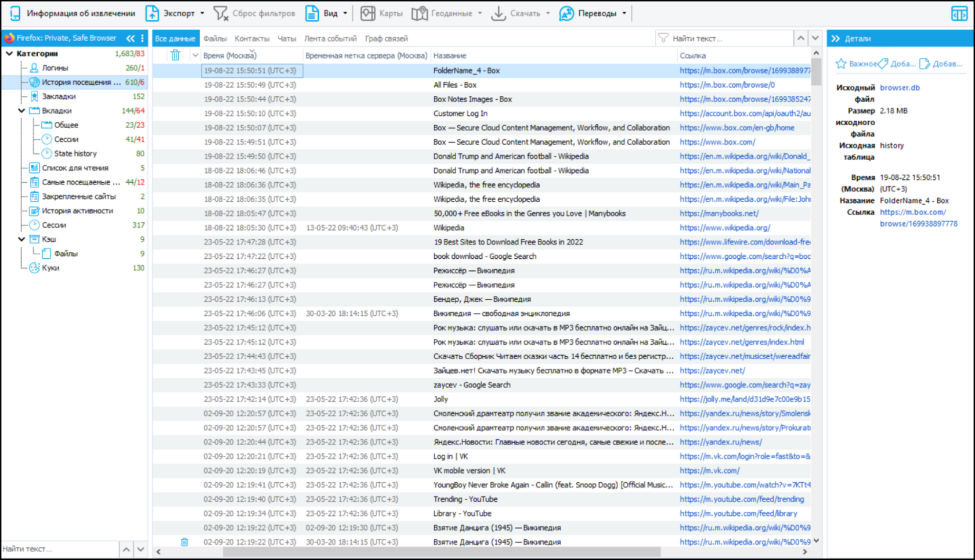Image resolution: width=975 pixels, height=560 pixels.
Task: Open the m.box.com link in Детали panel
Action: pyautogui.click(x=919, y=218)
